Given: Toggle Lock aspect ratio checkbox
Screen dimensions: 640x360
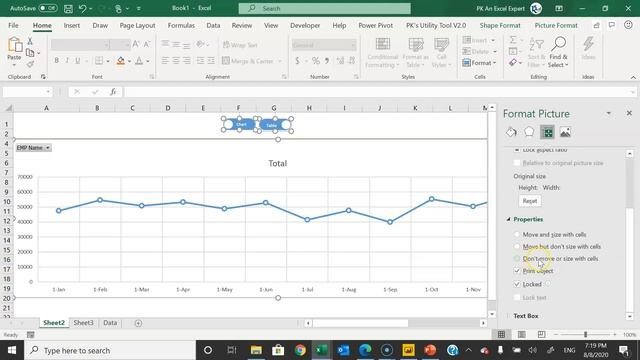Looking at the screenshot, I should click(x=517, y=150).
